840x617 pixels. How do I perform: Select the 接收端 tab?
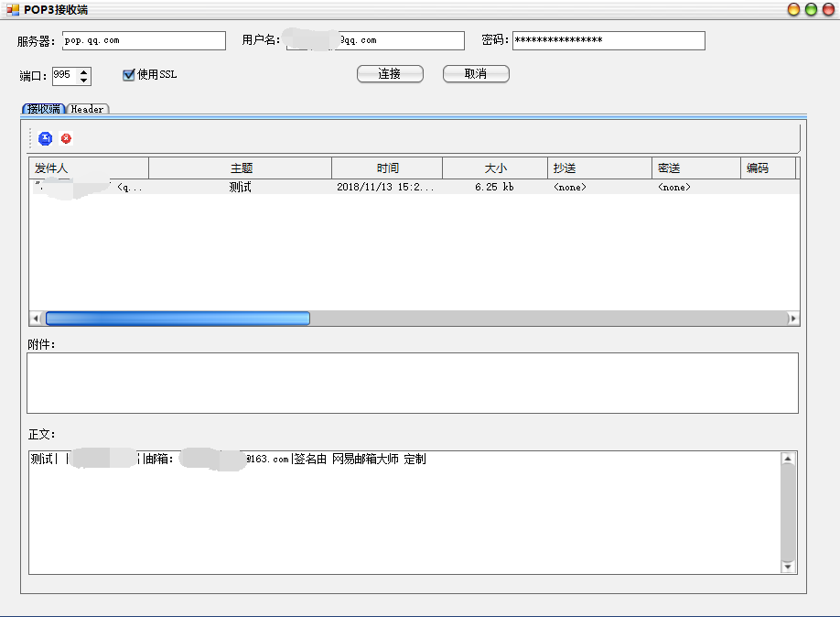(43, 108)
